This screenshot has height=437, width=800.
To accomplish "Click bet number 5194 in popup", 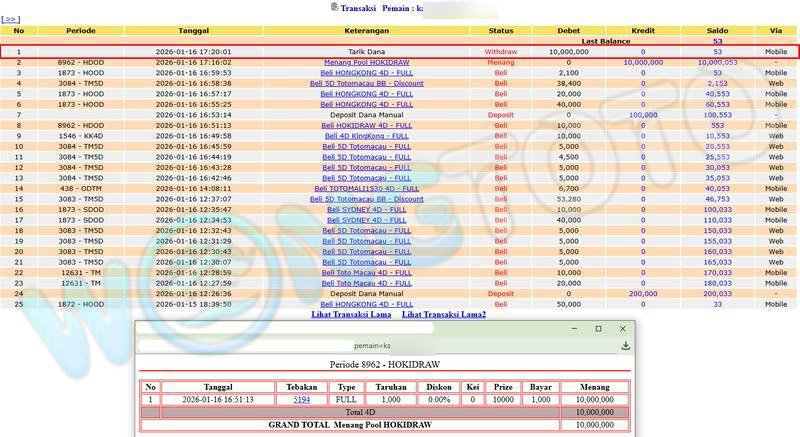I will 302,399.
